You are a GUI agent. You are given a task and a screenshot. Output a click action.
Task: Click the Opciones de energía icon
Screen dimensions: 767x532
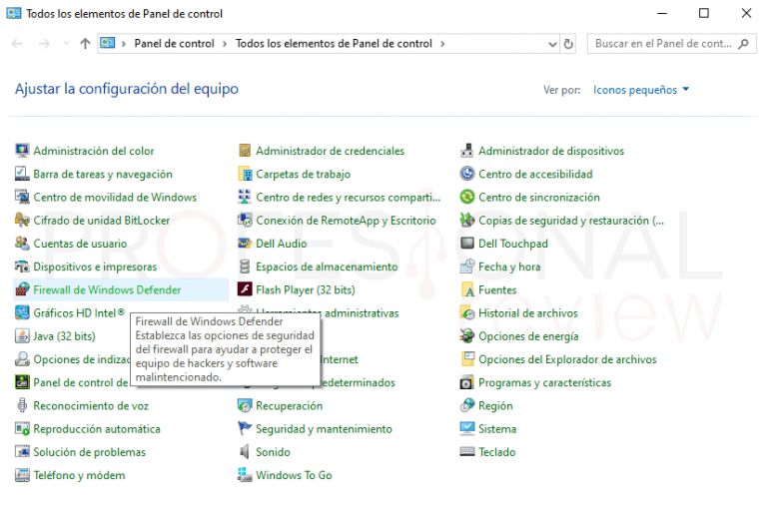pyautogui.click(x=467, y=336)
